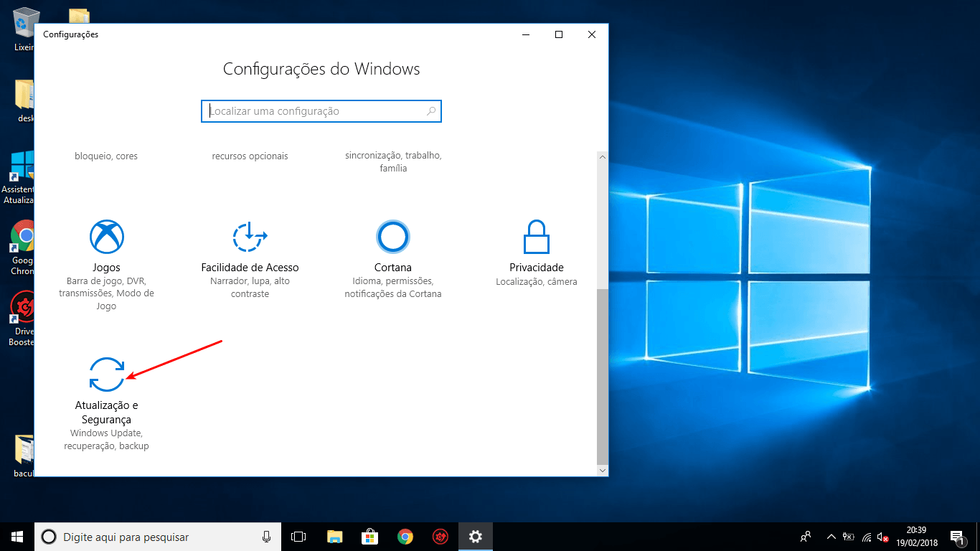Viewport: 980px width, 551px height.
Task: Click 'sincronização, trabalho, família' text
Action: 393,162
